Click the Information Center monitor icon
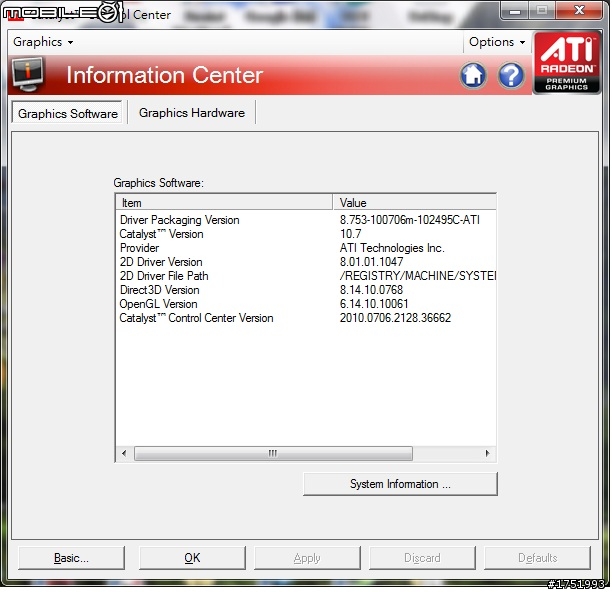 coord(27,74)
